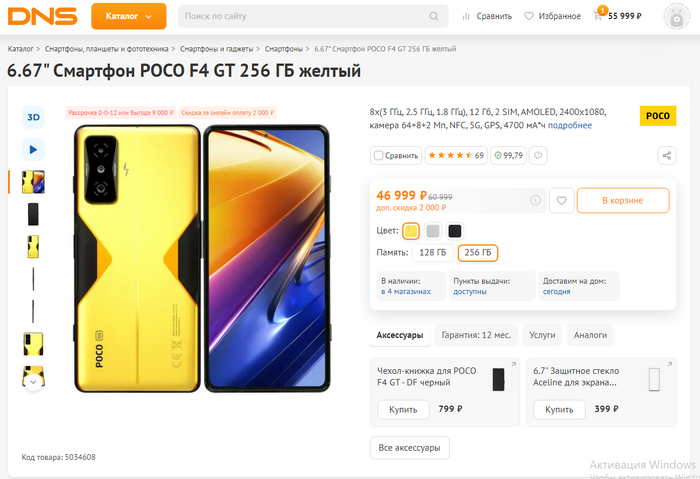Screen dimensions: 700x479
Task: Open the user profile avatar
Action: click(x=677, y=17)
